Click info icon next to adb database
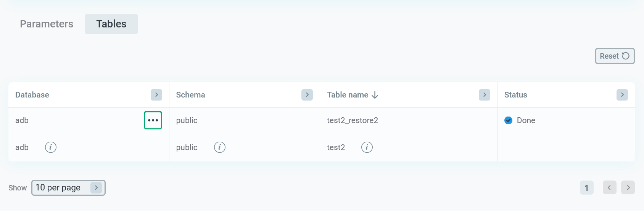 pyautogui.click(x=51, y=147)
